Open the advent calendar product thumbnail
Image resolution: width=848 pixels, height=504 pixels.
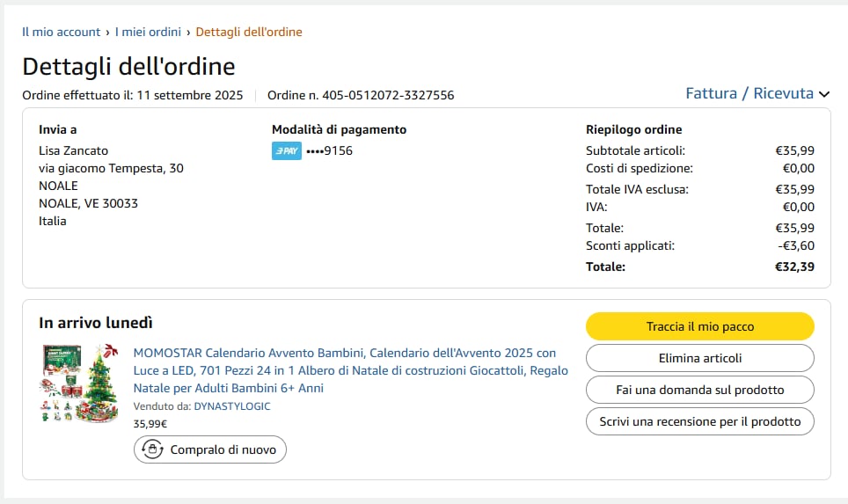click(x=80, y=383)
